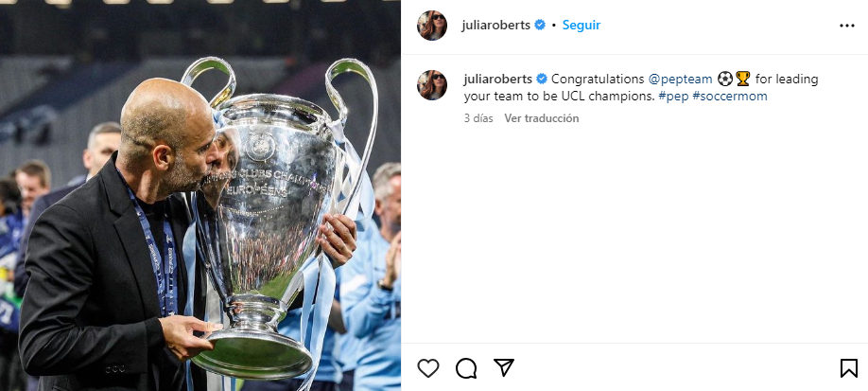Open juliaroberts profile picture in header
868x391 pixels.
tap(432, 26)
